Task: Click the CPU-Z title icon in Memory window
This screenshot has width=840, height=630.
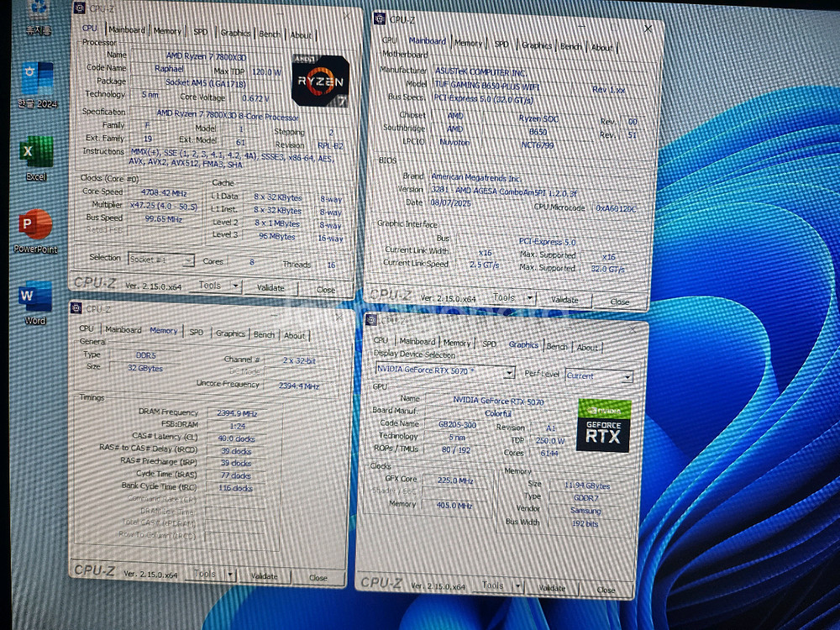Action: [x=76, y=308]
